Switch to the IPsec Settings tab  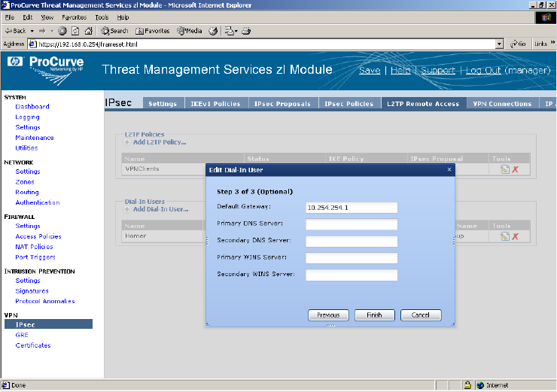click(x=163, y=104)
